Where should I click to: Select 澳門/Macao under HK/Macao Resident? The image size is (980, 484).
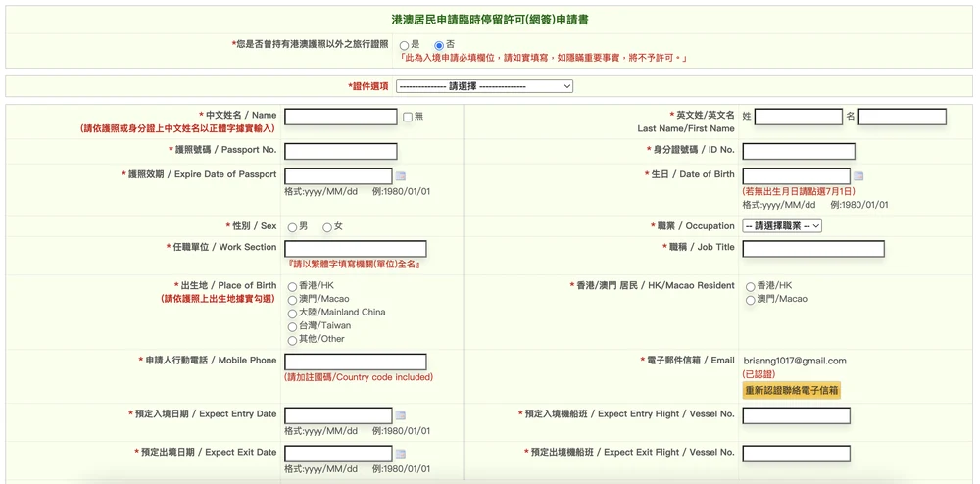pyautogui.click(x=751, y=300)
